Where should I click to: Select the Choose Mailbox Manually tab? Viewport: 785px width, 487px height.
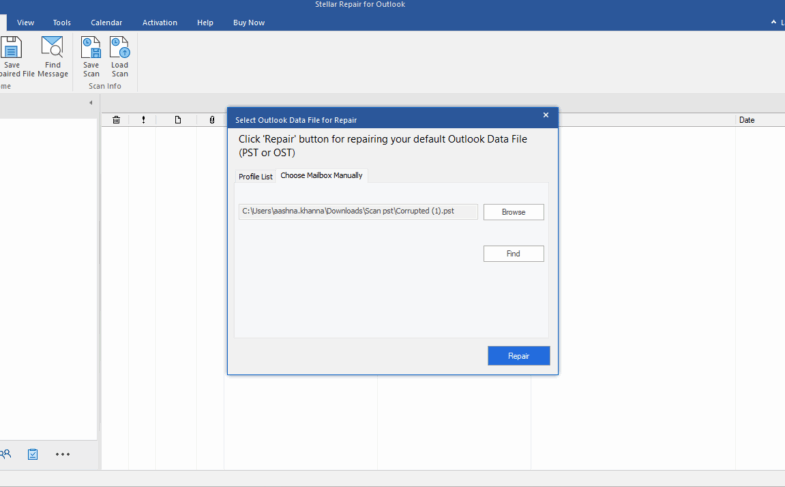pos(321,175)
